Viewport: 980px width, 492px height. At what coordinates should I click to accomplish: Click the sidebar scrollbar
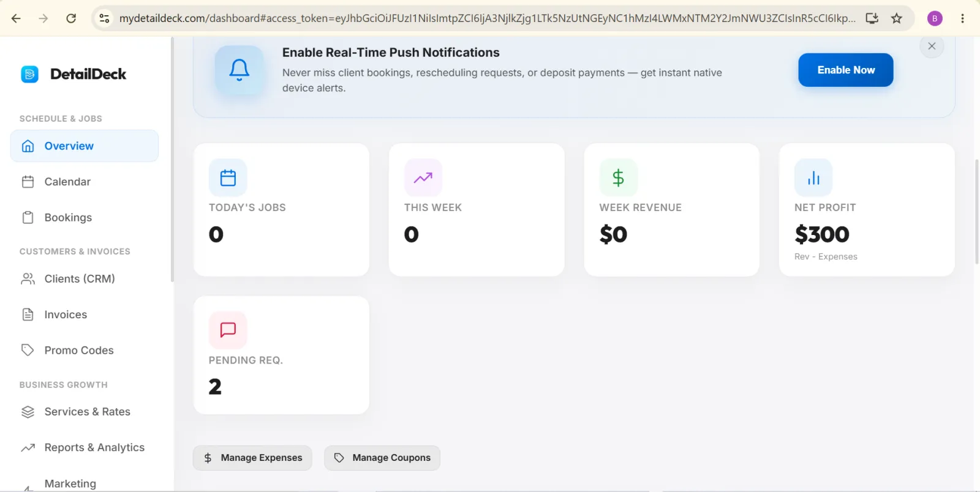pyautogui.click(x=172, y=159)
